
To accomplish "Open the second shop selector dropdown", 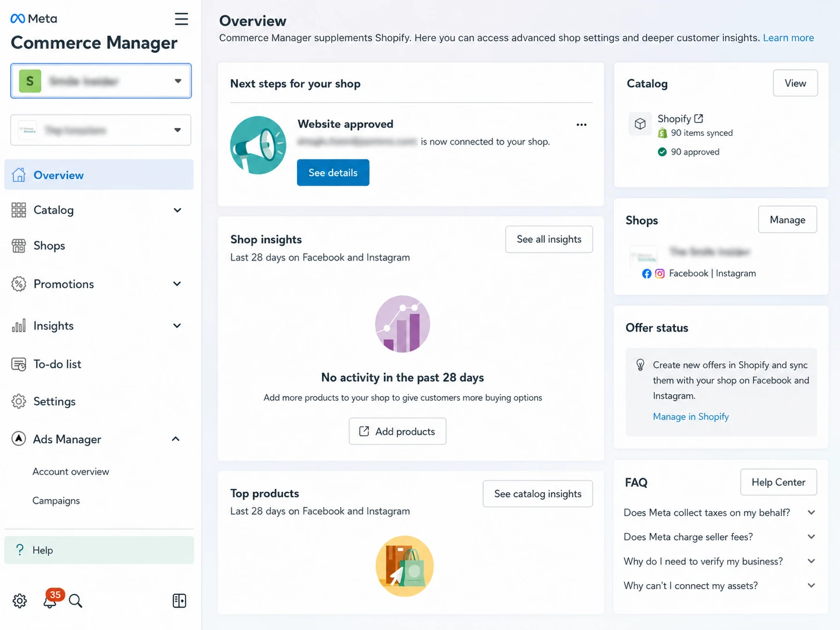I will (101, 130).
